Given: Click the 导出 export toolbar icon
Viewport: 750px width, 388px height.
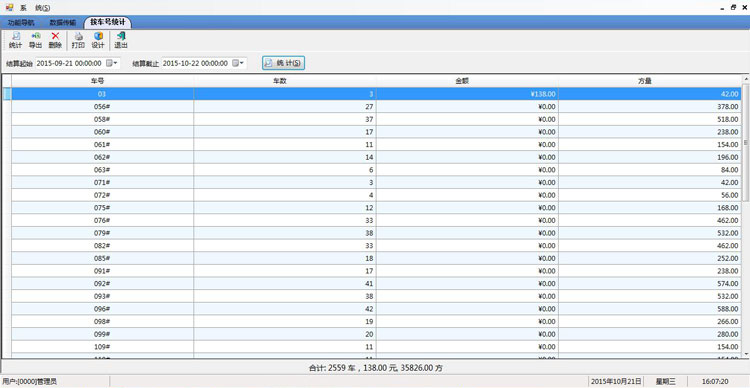Looking at the screenshot, I should [35, 40].
